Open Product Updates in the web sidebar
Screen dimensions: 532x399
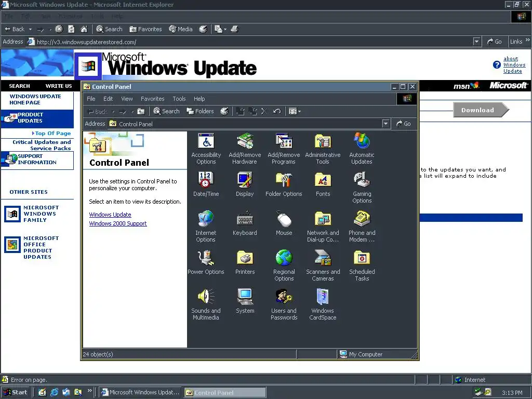37,118
